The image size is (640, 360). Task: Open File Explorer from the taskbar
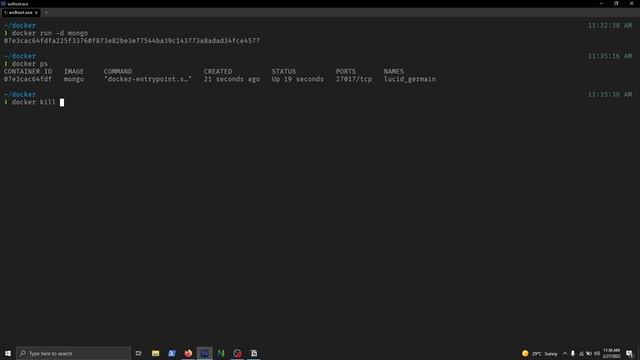pyautogui.click(x=156, y=353)
